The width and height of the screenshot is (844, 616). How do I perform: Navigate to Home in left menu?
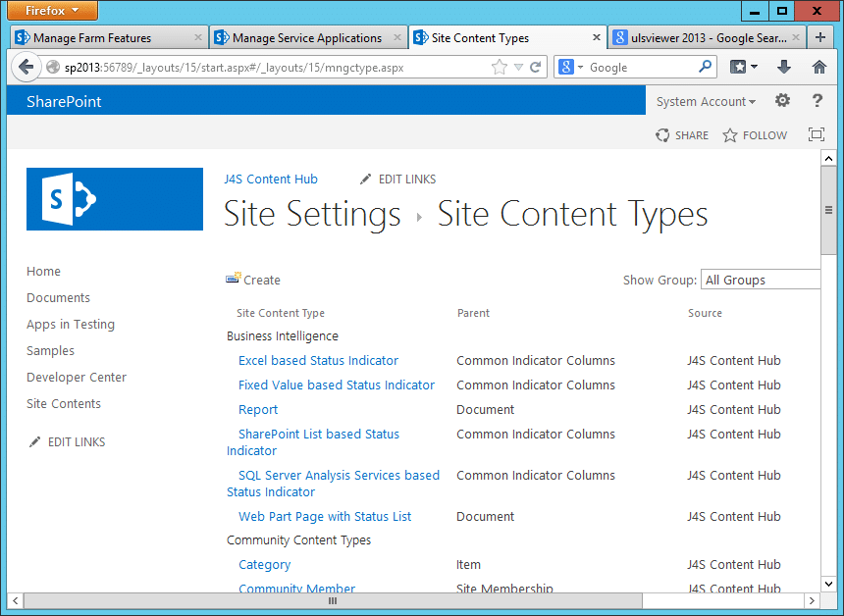click(43, 271)
